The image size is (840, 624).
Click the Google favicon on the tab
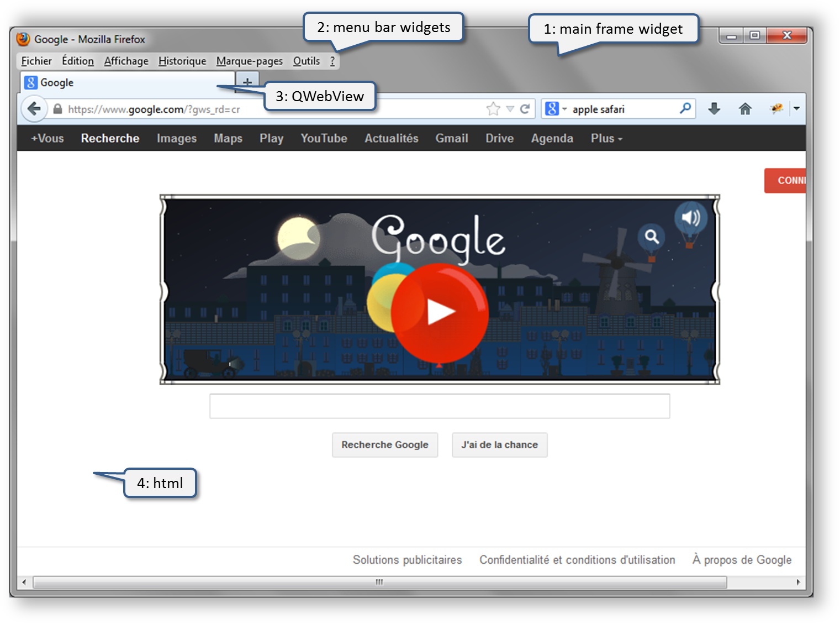pyautogui.click(x=31, y=82)
